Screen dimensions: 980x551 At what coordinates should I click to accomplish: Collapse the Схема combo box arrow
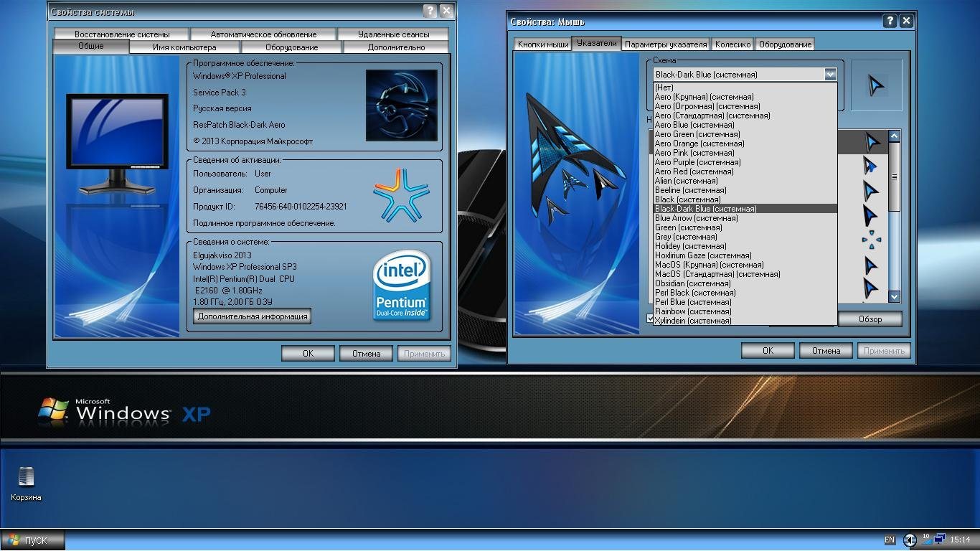(830, 74)
